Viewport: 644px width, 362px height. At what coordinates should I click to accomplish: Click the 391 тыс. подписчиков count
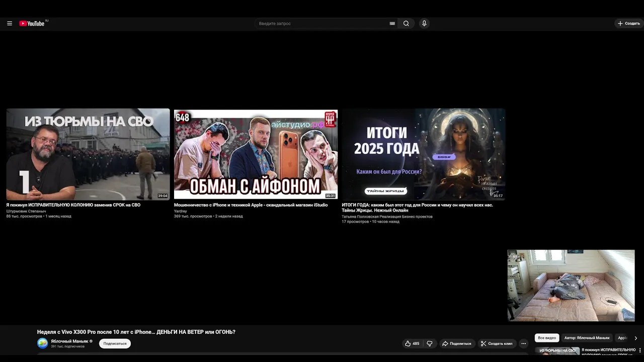pyautogui.click(x=67, y=346)
